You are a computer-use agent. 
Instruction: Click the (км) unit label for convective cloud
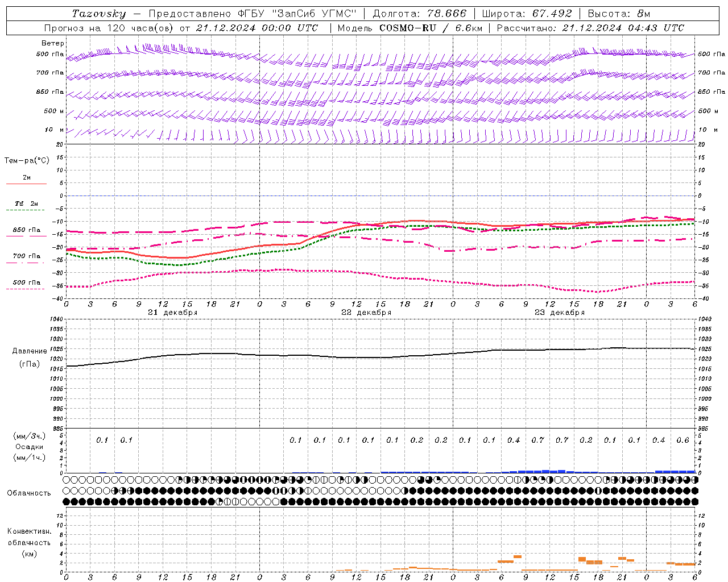(x=30, y=554)
